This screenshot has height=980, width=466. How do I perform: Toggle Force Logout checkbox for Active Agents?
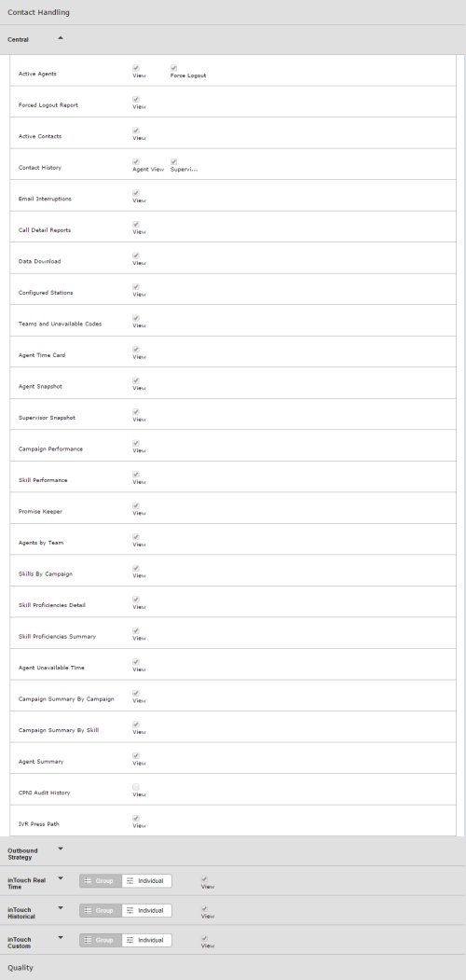(x=173, y=67)
